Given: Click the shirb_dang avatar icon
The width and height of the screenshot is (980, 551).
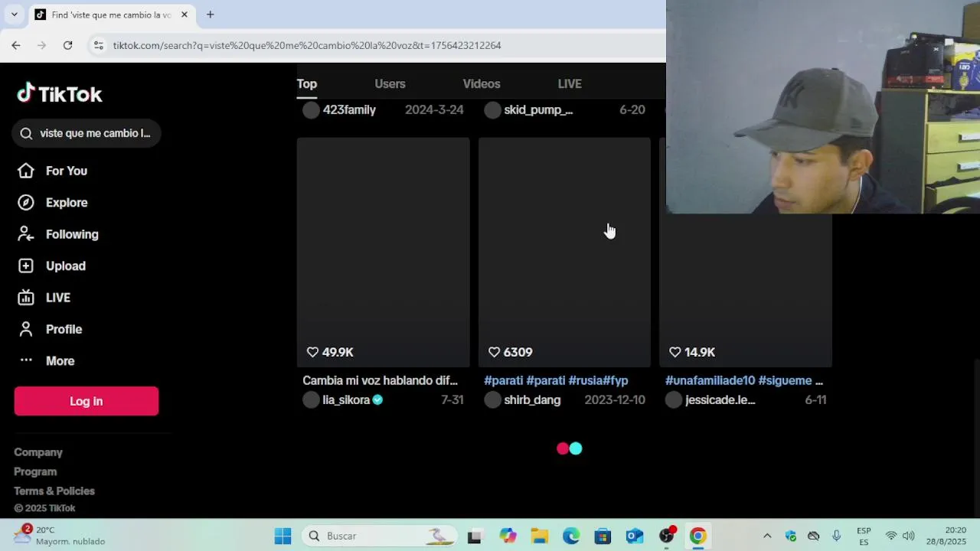Looking at the screenshot, I should [492, 399].
